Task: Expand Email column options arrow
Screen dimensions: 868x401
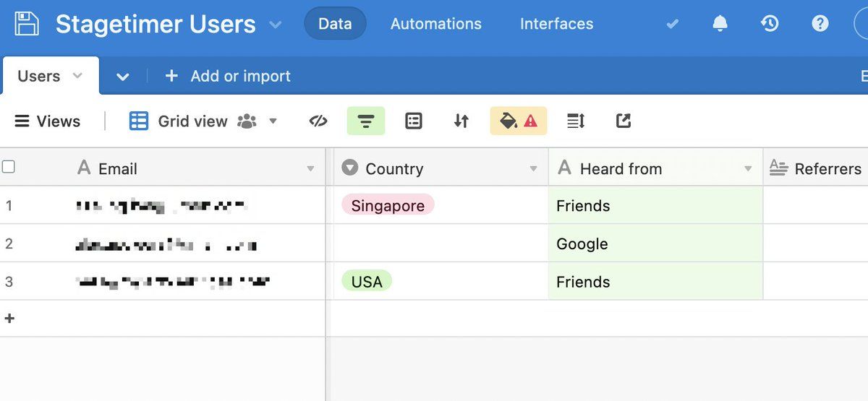Action: point(310,169)
